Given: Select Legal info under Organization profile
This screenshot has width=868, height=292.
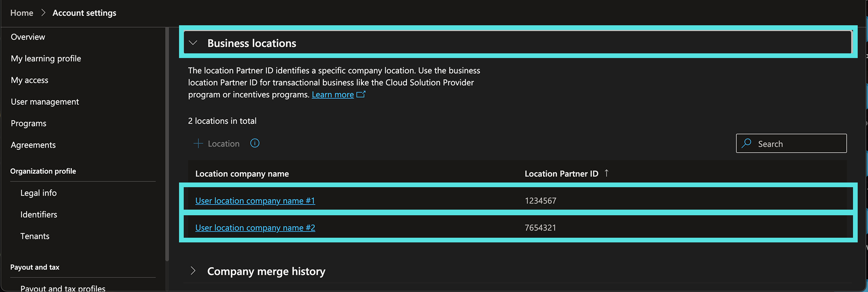Looking at the screenshot, I should (x=38, y=193).
